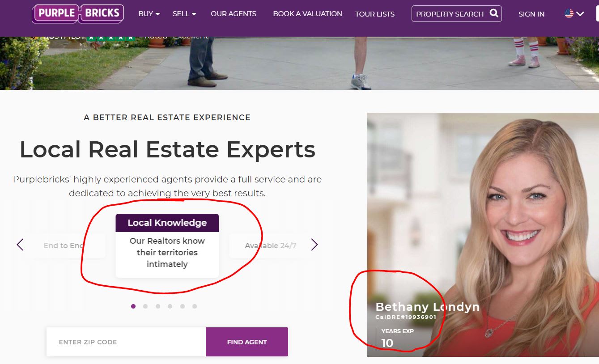Viewport: 599px width, 364px height.
Task: Go to Book a Valuation
Action: coord(307,14)
